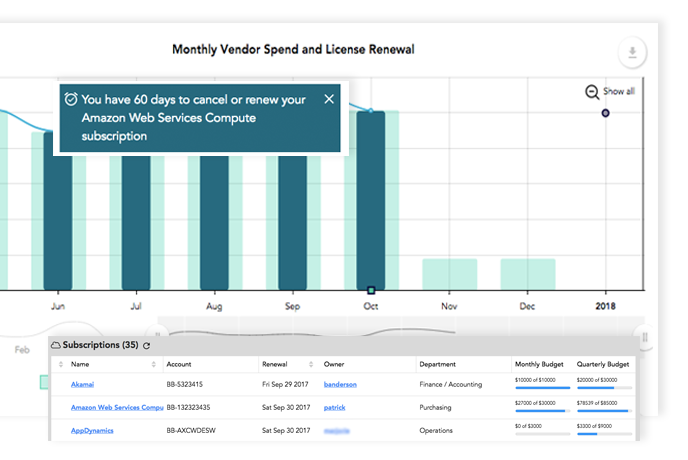Sort subscriptions by Name column arrows

pos(154,364)
